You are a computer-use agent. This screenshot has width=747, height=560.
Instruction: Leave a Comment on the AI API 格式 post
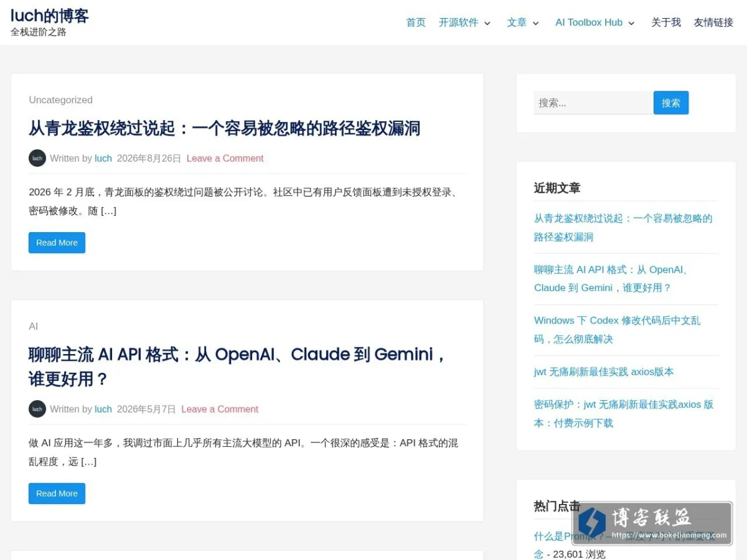pyautogui.click(x=220, y=409)
